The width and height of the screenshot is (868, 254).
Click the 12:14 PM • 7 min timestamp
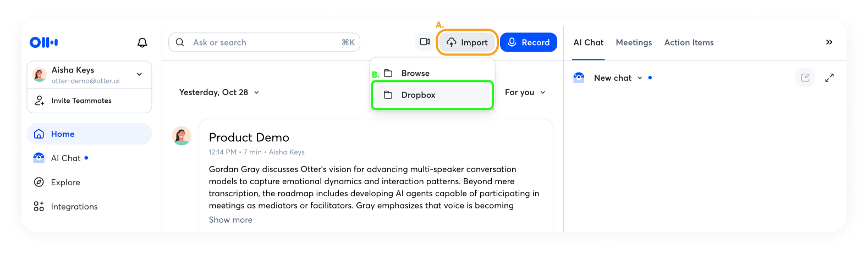click(x=235, y=152)
